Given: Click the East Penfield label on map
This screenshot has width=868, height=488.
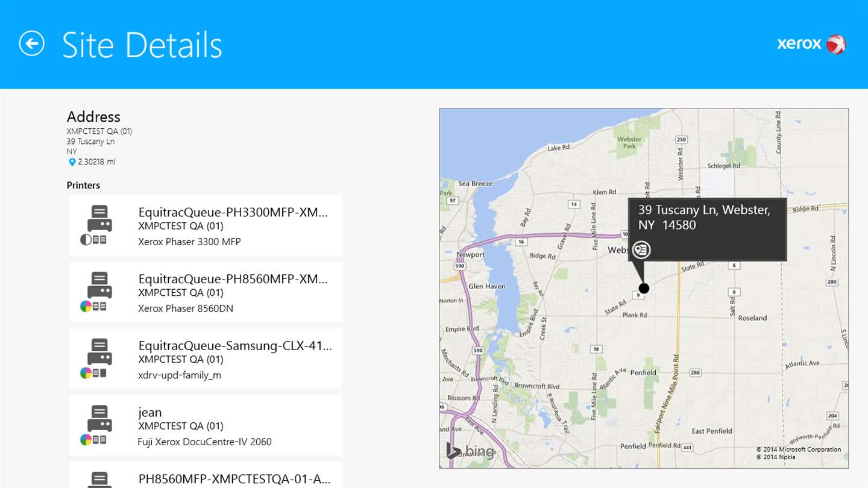Looking at the screenshot, I should pos(712,431).
